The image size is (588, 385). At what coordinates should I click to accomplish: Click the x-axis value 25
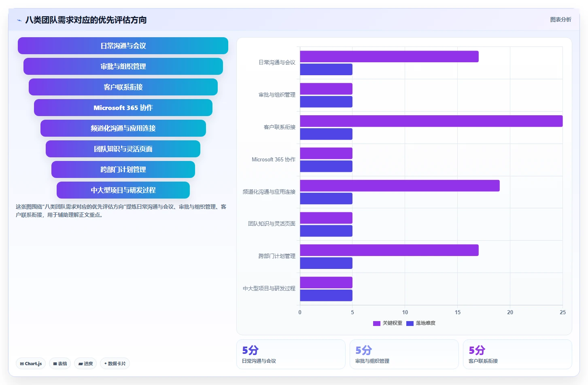pos(563,312)
